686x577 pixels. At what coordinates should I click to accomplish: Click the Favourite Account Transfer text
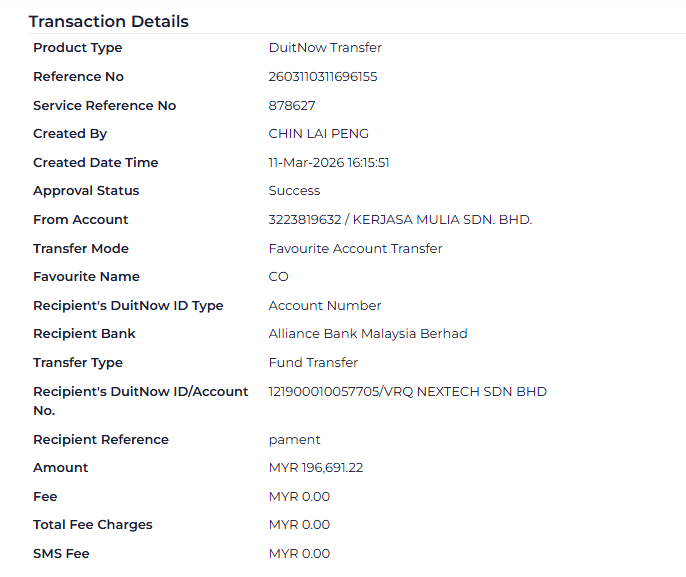coord(355,249)
